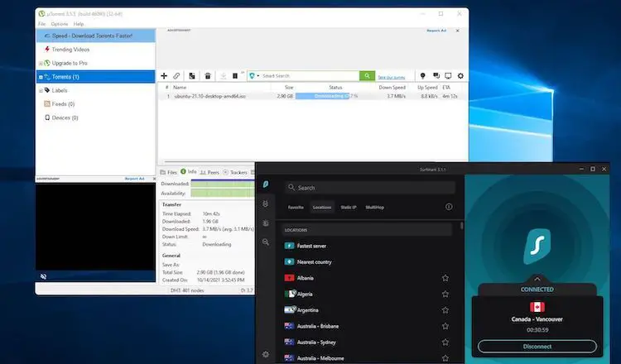Click the Add Torrent plus icon
Image resolution: width=621 pixels, height=364 pixels.
pos(164,75)
